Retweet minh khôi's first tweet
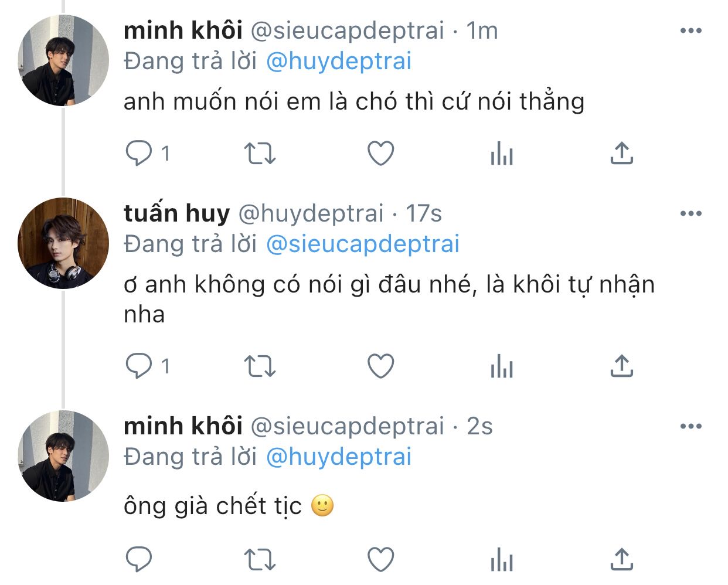 point(260,154)
